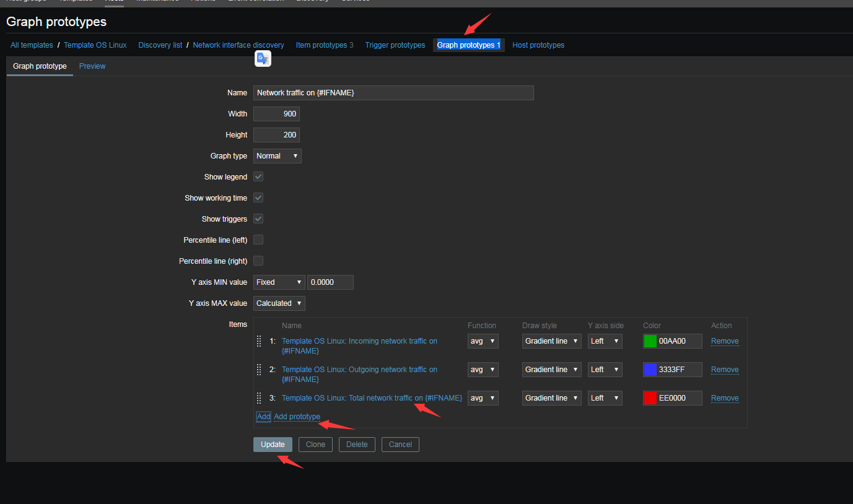
Task: Change Y axis side for Total network traffic
Action: point(605,398)
